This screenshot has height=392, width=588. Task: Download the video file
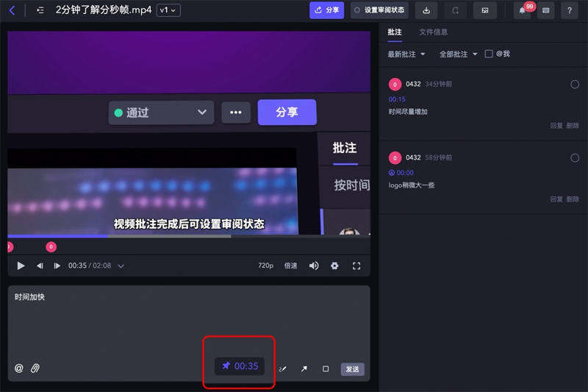(x=426, y=10)
